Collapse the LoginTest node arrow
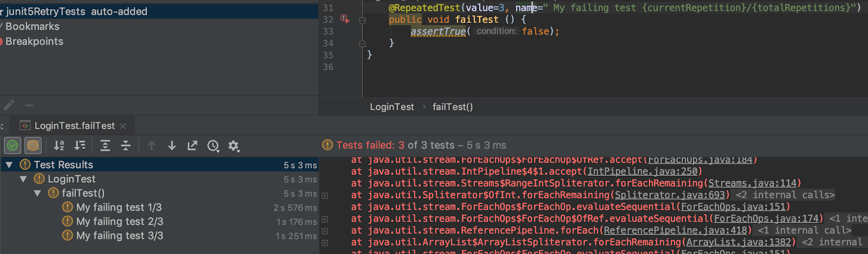868x254 pixels. tap(23, 179)
